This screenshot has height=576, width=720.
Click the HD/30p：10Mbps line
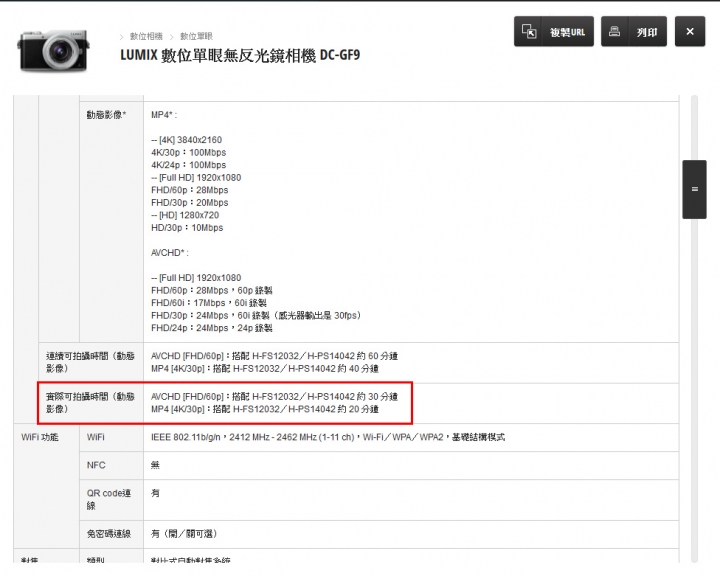click(x=187, y=228)
